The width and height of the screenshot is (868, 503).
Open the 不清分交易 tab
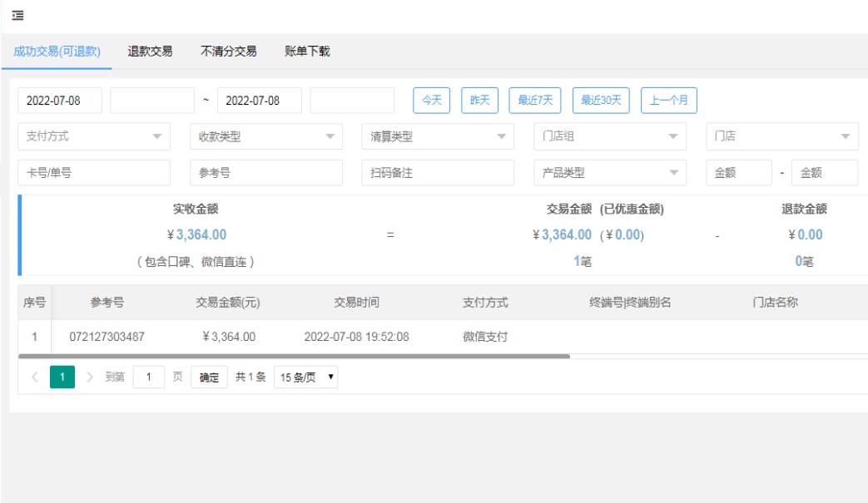pos(228,52)
